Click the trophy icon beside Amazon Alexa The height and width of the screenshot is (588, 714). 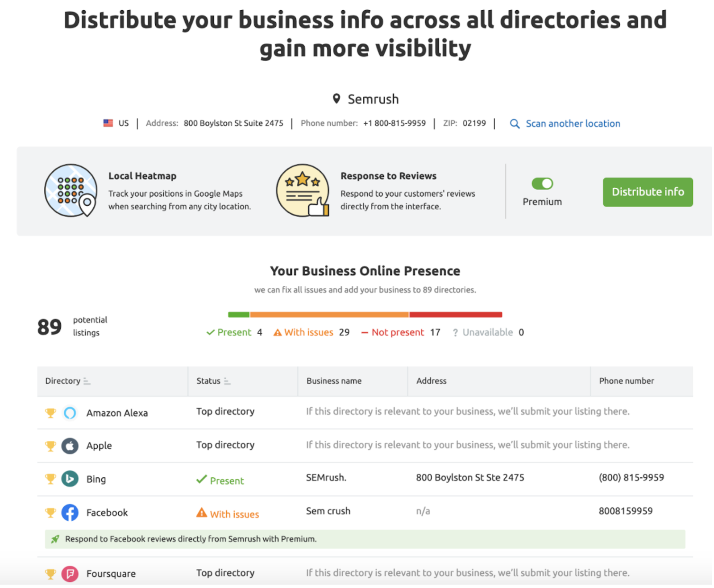50,413
